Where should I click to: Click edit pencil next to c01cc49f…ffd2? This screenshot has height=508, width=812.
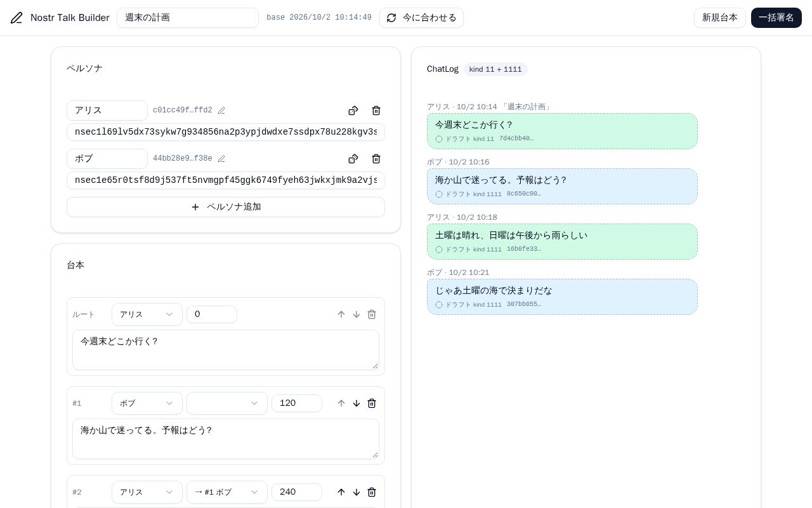coord(221,110)
